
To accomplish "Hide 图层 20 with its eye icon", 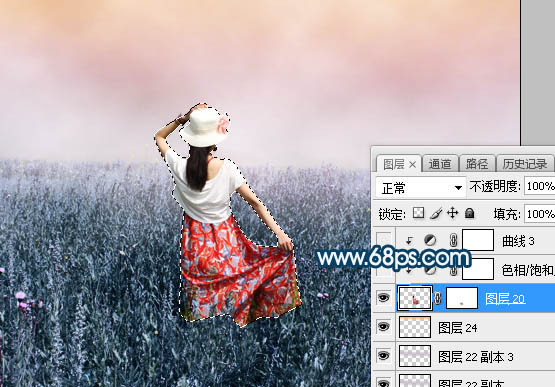I will 384,298.
